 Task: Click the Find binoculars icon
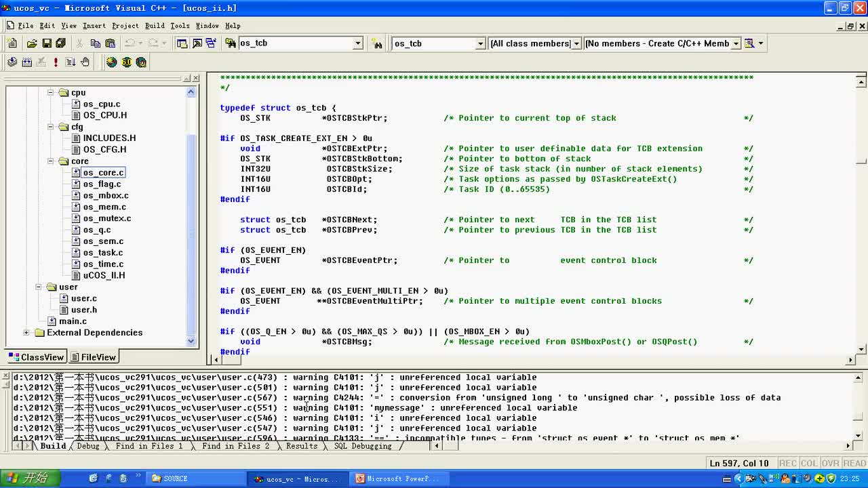[x=379, y=43]
